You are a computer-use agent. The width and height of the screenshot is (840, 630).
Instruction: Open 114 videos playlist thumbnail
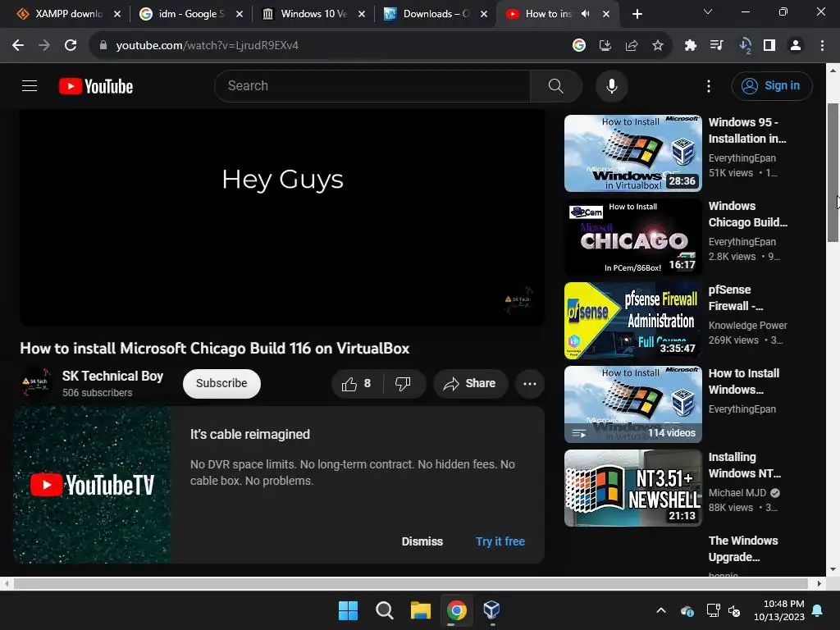tap(633, 404)
